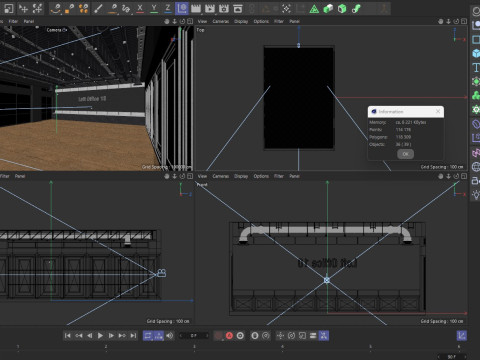Image resolution: width=480 pixels, height=360 pixels.
Task: Open Display menu of the Top viewport
Action: point(241,21)
